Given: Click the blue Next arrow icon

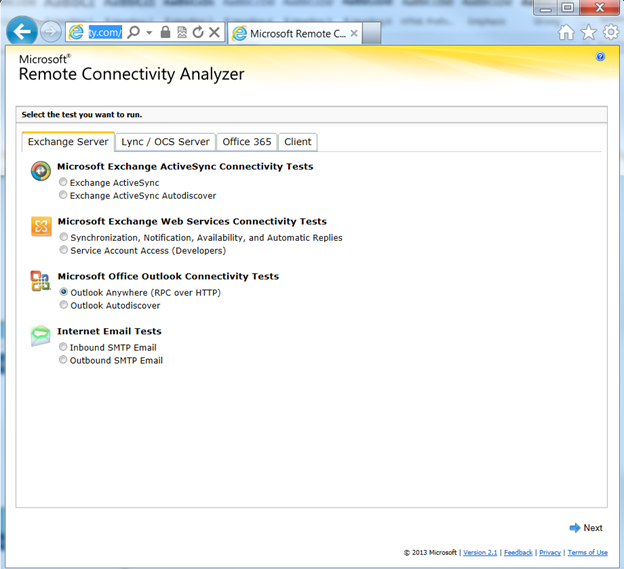Looking at the screenshot, I should (x=575, y=528).
